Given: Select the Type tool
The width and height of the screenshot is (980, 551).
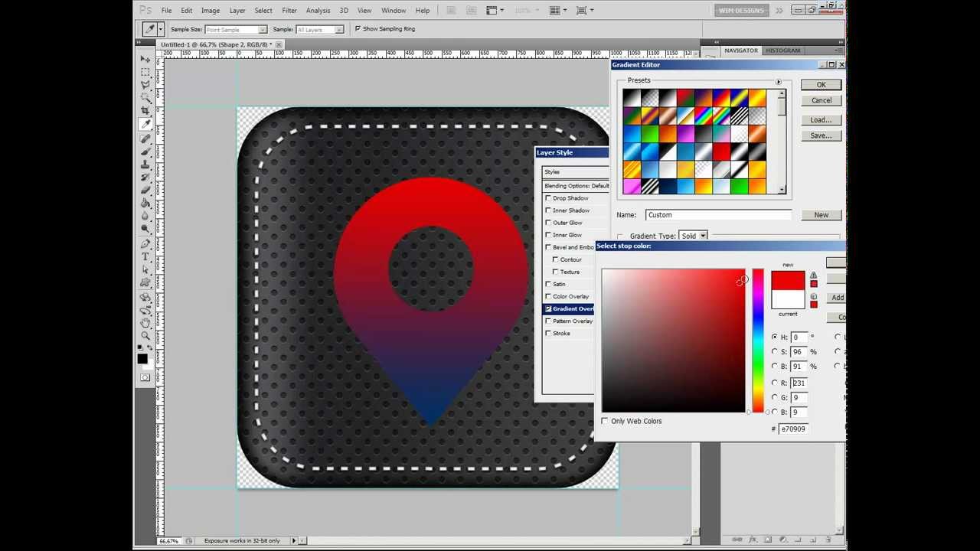Looking at the screenshot, I should click(x=145, y=257).
